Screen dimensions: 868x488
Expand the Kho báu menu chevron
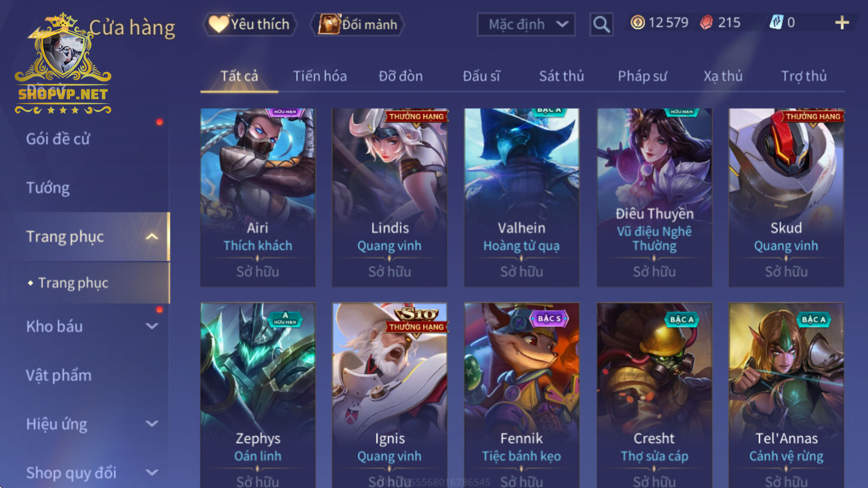[x=152, y=326]
